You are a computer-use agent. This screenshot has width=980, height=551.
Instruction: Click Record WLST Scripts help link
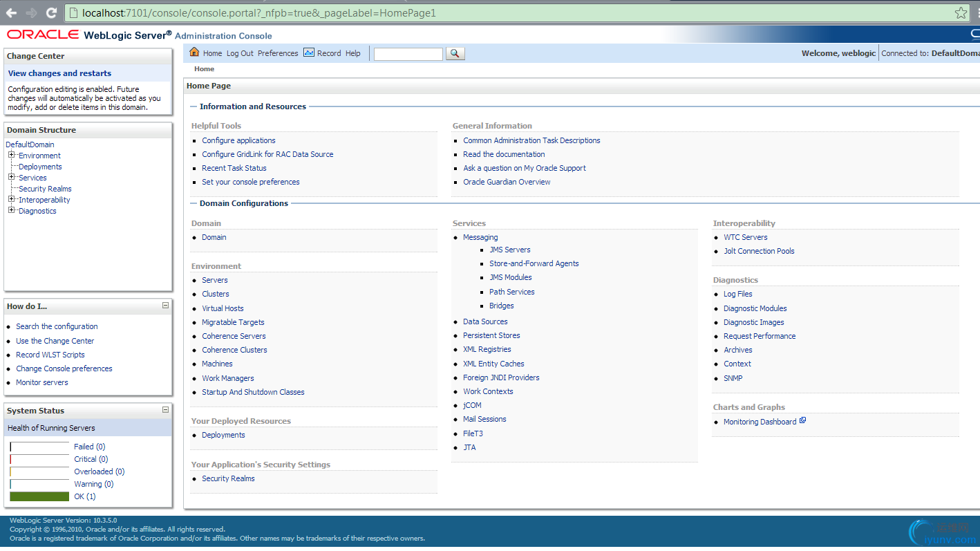[x=50, y=355]
